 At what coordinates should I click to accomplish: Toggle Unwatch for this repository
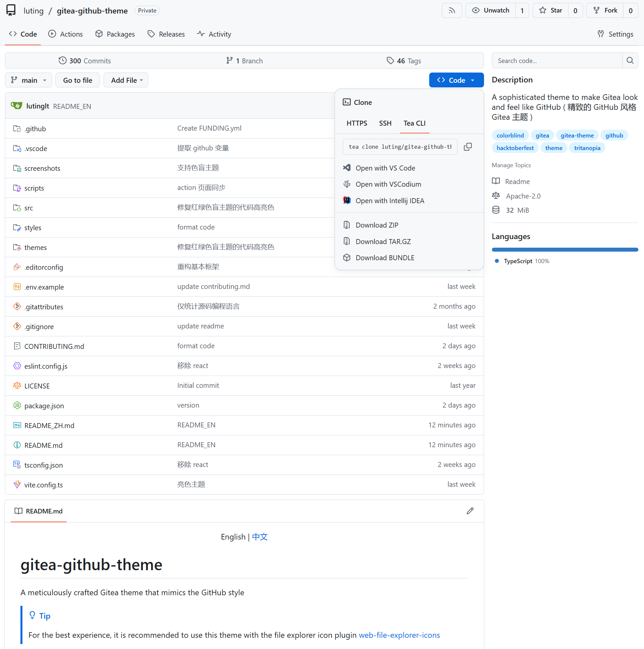coord(490,11)
